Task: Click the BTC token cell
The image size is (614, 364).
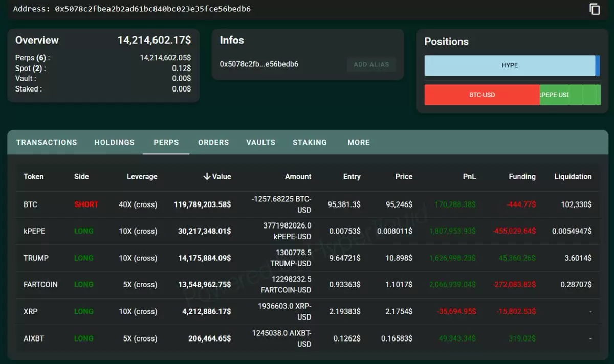Action: coord(30,204)
